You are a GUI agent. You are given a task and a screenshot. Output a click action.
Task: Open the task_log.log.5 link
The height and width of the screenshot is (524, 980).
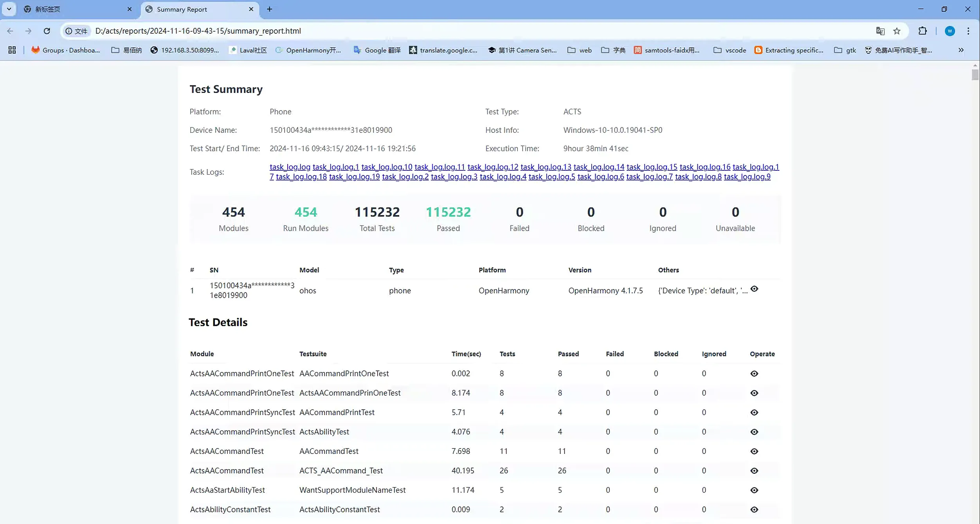pyautogui.click(x=552, y=177)
